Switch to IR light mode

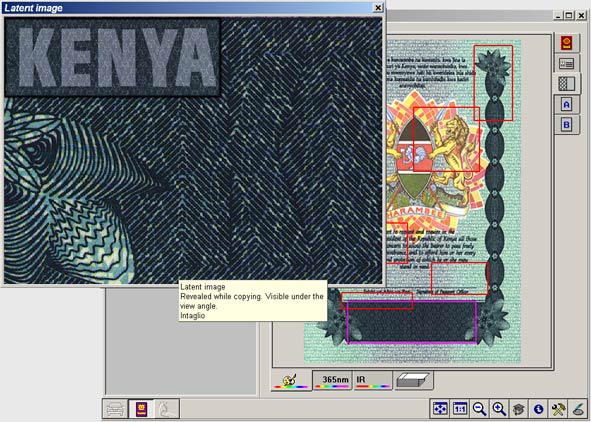372,380
